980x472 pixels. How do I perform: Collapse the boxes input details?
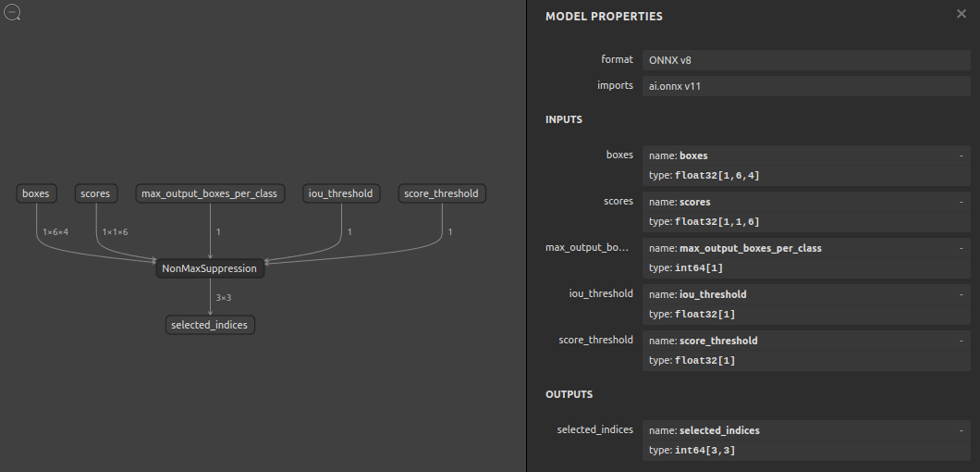coord(962,155)
